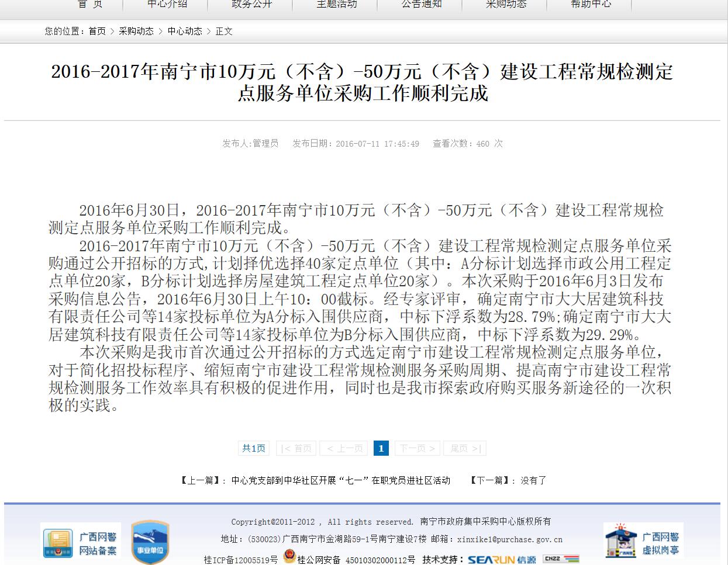Viewport: 728px width, 565px height.
Task: Click the 广西网警 虚拟岗亭 badge
Action: pyautogui.click(x=643, y=542)
